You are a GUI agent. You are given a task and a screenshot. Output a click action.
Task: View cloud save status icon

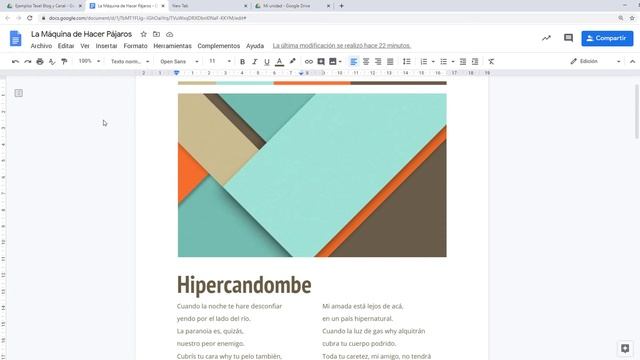(169, 34)
